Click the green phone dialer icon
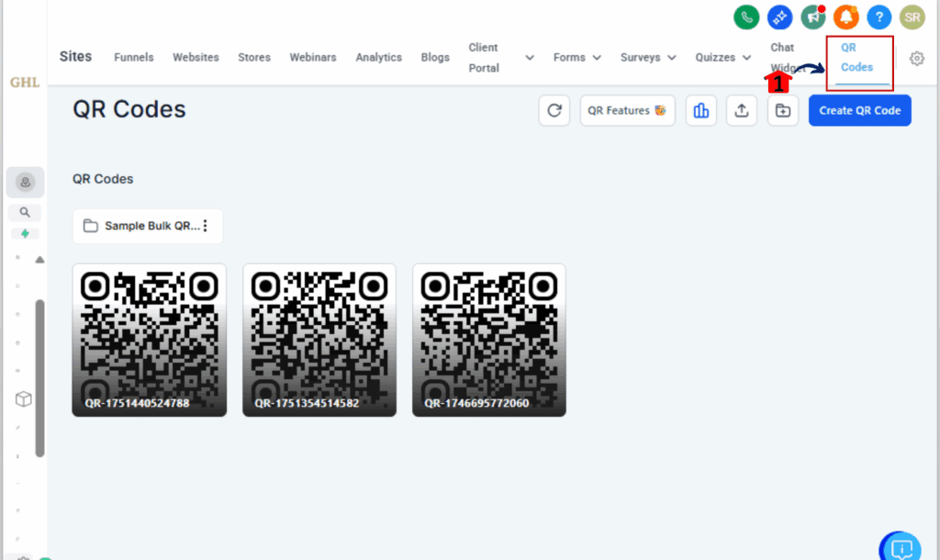 (x=746, y=17)
